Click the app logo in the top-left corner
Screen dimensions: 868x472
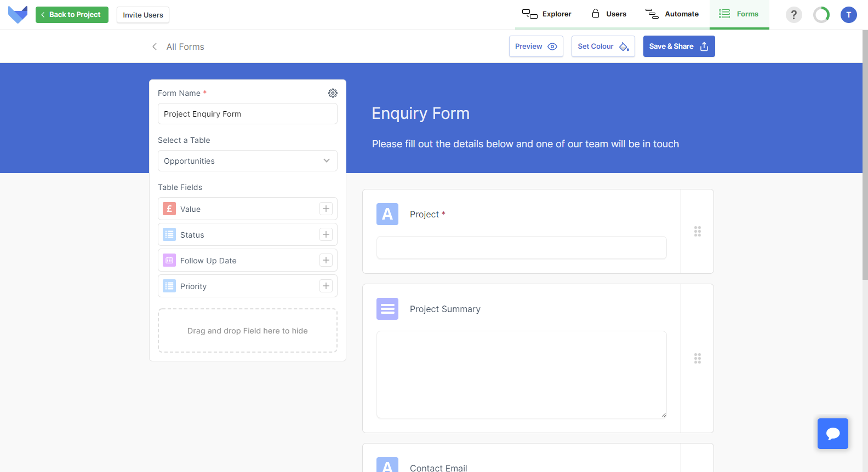(18, 15)
